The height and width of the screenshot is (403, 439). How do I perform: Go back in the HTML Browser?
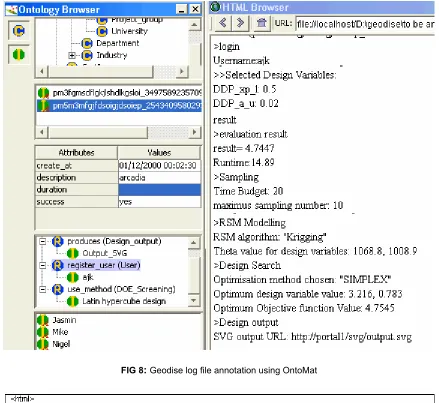click(223, 23)
